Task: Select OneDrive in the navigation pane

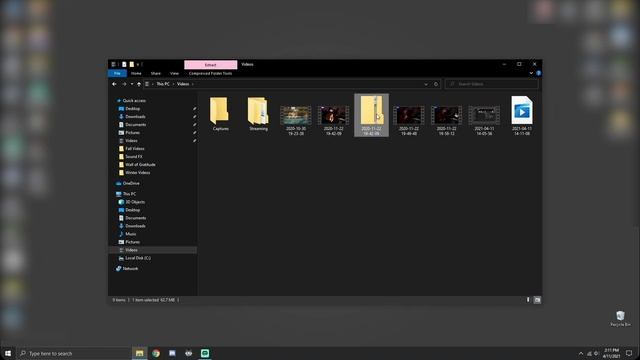Action: (x=131, y=183)
